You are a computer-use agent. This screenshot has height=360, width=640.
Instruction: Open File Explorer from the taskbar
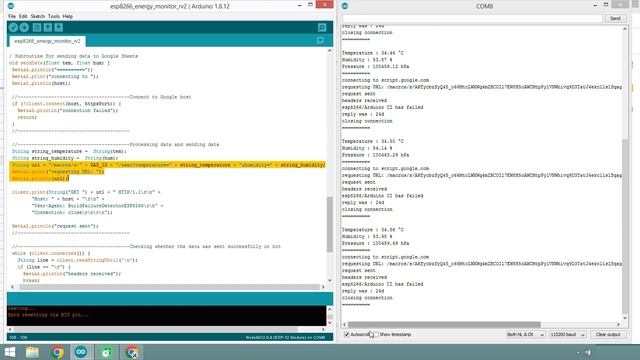(32, 352)
